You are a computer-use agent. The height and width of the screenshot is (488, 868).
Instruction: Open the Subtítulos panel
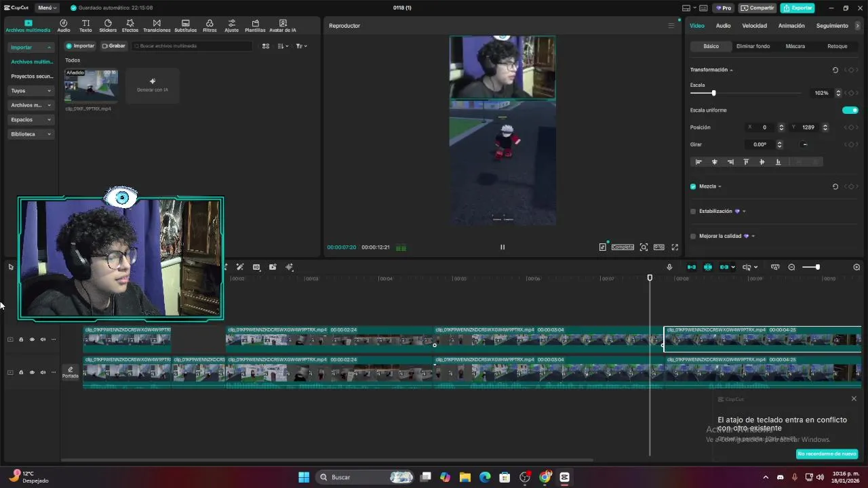click(x=185, y=26)
